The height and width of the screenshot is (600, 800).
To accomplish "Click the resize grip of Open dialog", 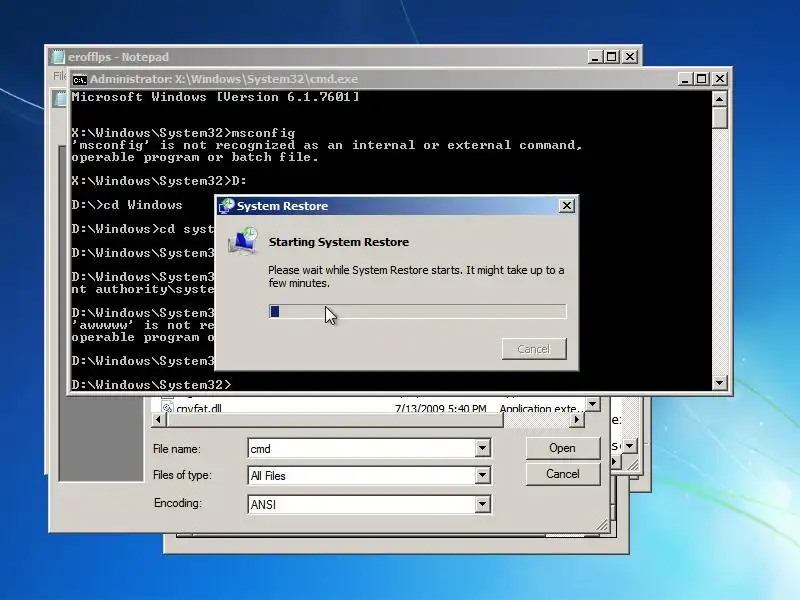I will (602, 525).
